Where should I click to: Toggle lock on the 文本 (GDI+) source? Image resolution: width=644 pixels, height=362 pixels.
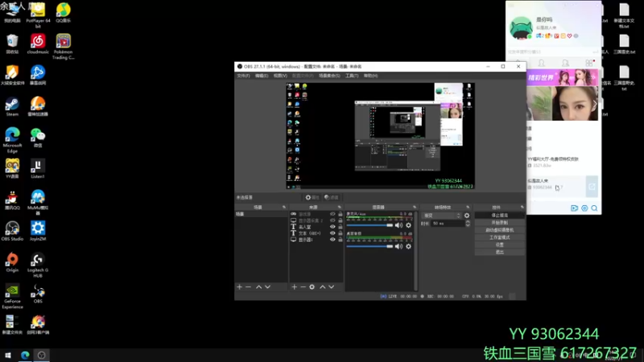(340, 233)
